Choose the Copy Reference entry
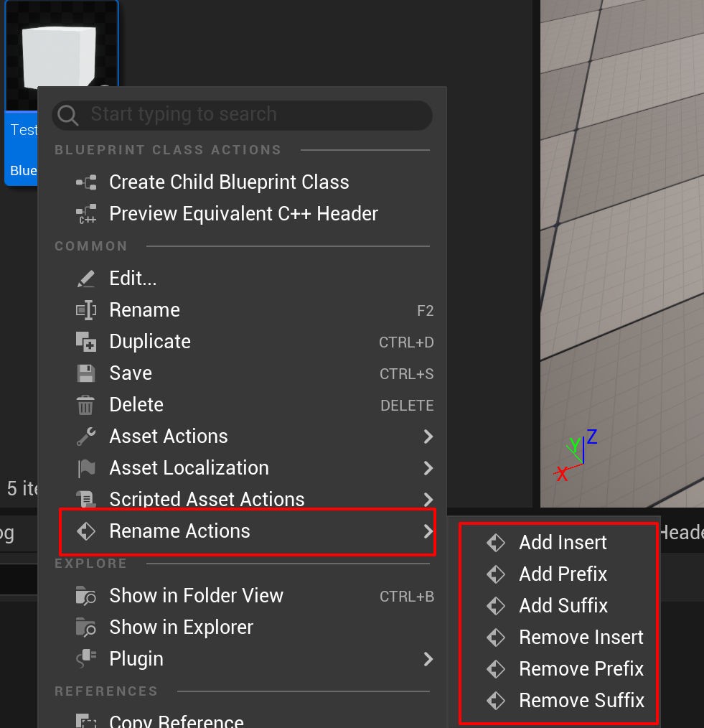Screen dimensions: 704x728 click(x=243, y=719)
